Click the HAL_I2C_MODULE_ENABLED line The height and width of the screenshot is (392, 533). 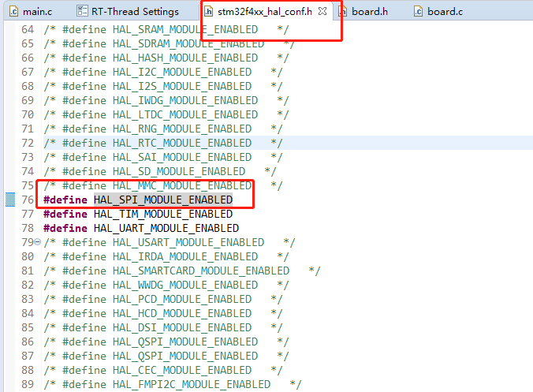(163, 72)
